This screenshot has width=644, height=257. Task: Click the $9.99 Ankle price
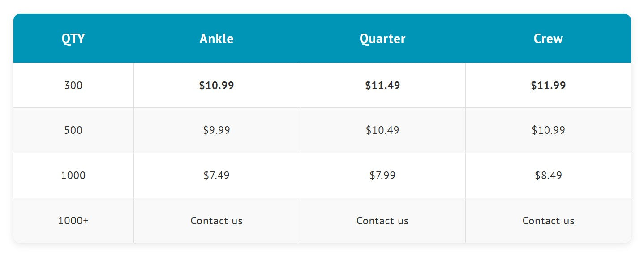point(216,130)
